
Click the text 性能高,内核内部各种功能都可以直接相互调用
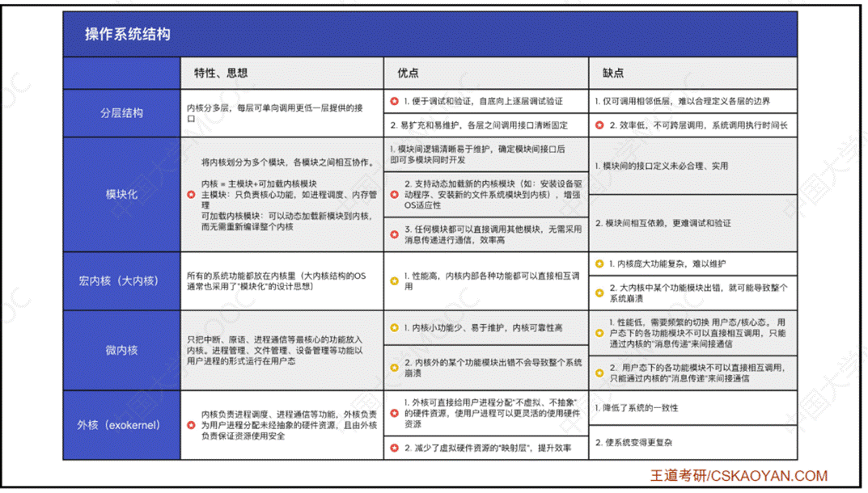tap(492, 281)
